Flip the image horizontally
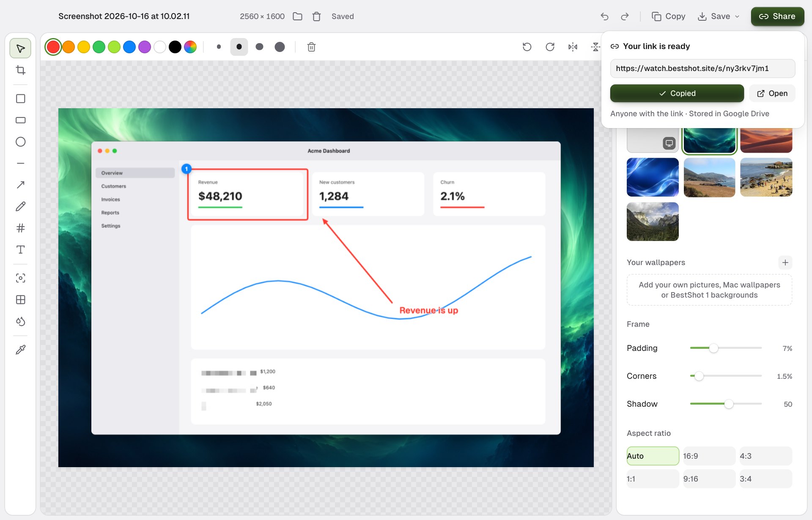Screen dimensions: 812x520 click(x=573, y=47)
